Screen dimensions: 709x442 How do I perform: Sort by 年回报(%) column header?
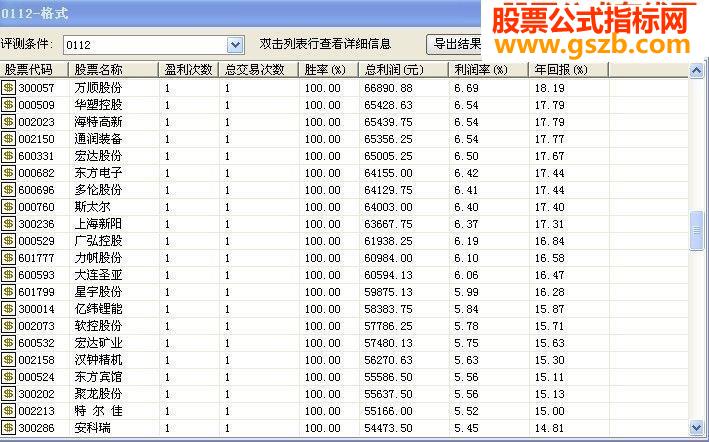point(569,70)
